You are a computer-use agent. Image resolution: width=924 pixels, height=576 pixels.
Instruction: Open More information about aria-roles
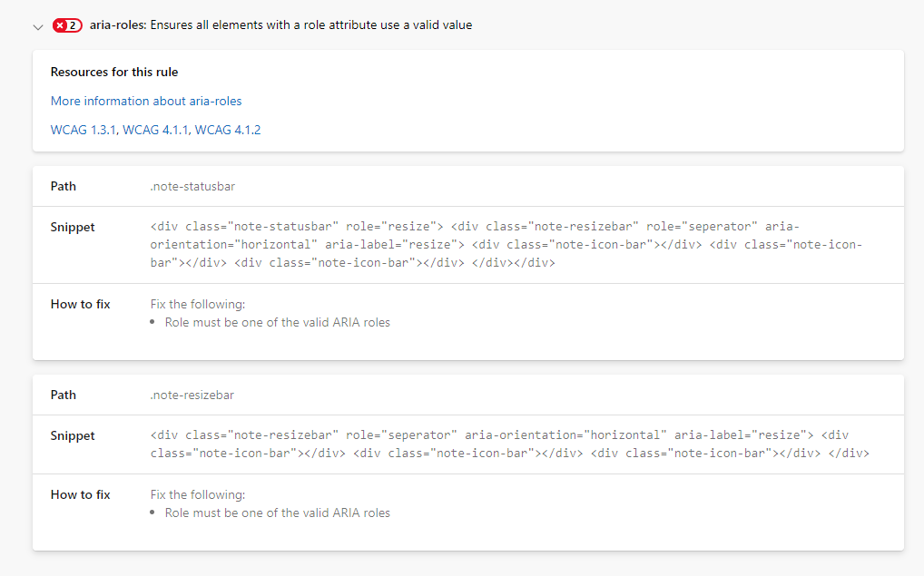point(145,101)
